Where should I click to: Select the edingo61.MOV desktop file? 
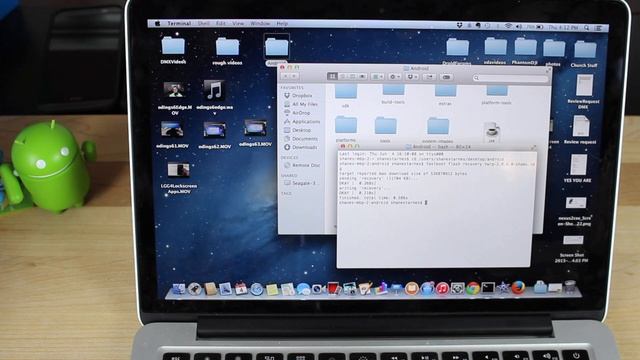tap(172, 134)
